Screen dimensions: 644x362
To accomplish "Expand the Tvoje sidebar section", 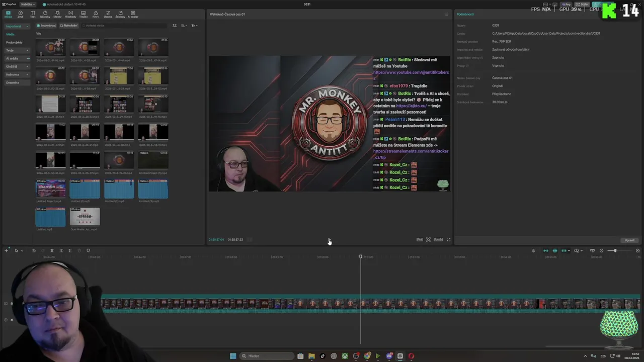I will point(18,50).
